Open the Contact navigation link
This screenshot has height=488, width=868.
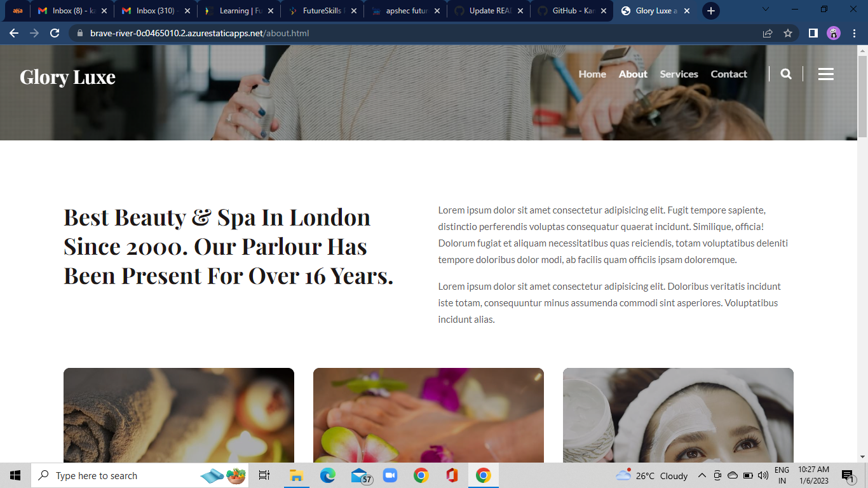pyautogui.click(x=729, y=74)
